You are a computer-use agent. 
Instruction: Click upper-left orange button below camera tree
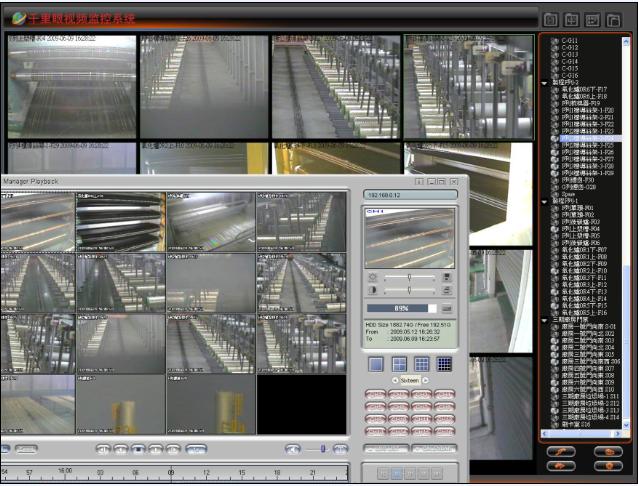[x=561, y=451]
